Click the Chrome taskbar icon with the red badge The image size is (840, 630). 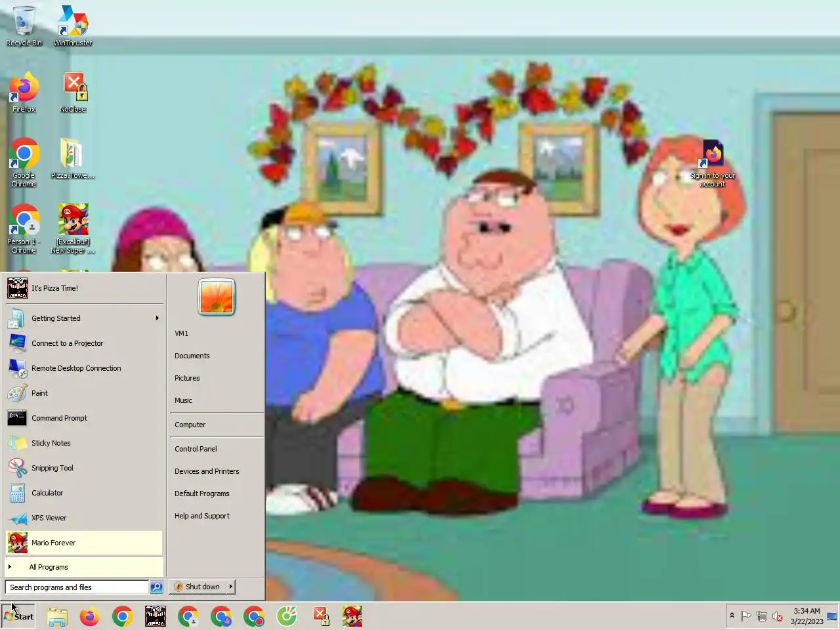point(254,616)
